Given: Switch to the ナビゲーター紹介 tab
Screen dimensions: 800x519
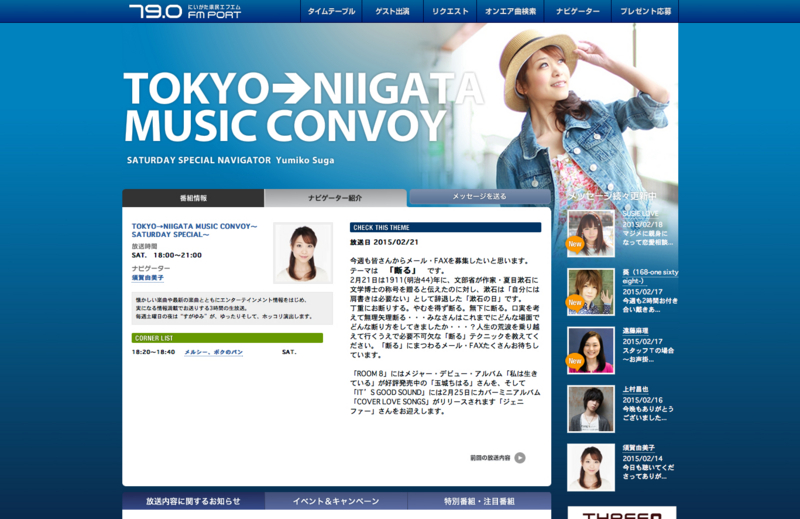Looking at the screenshot, I should coord(335,198).
